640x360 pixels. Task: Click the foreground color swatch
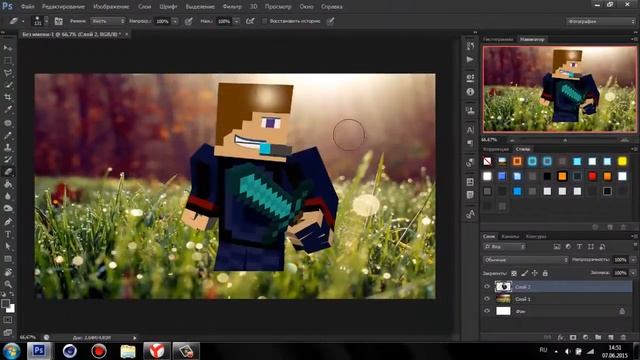click(5, 304)
